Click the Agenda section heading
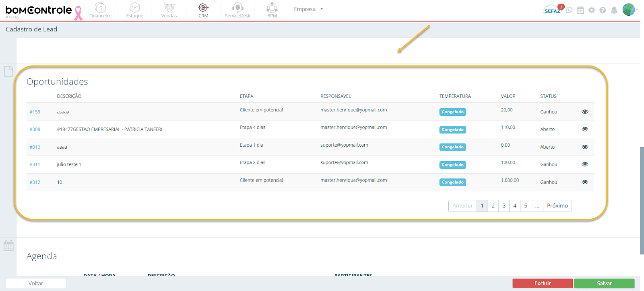Screen dimensions: 644x291 point(41,256)
